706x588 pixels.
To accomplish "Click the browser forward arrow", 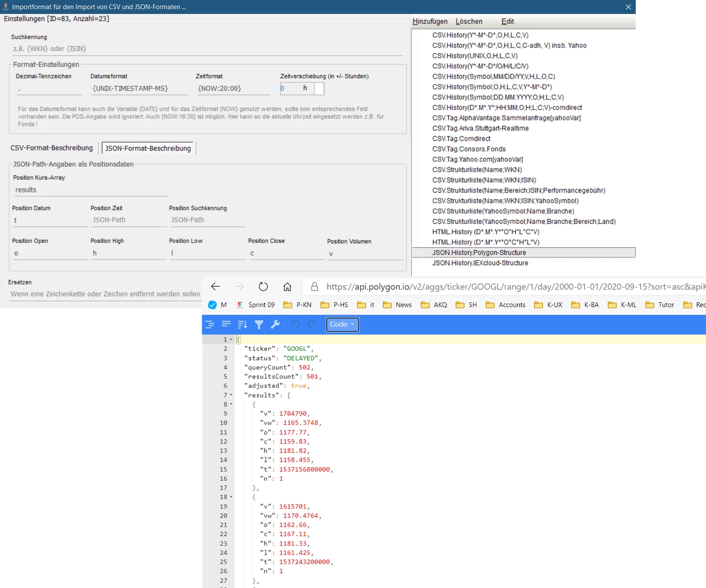I will (239, 287).
